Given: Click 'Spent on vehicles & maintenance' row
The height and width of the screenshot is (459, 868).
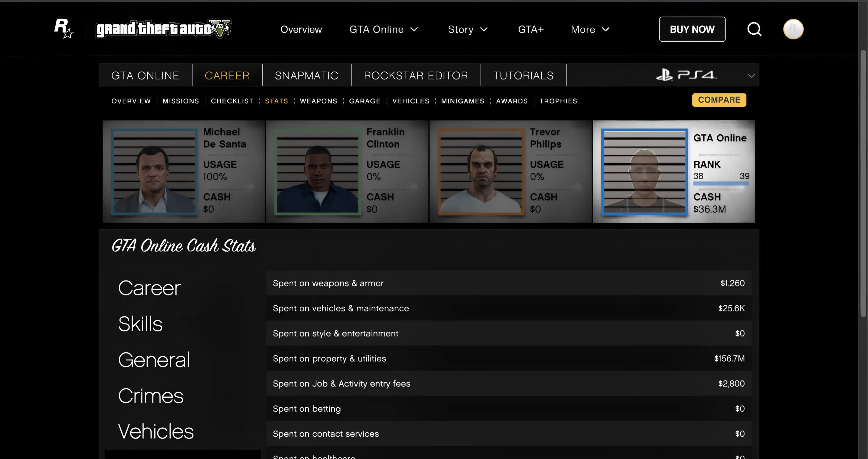Looking at the screenshot, I should (509, 308).
